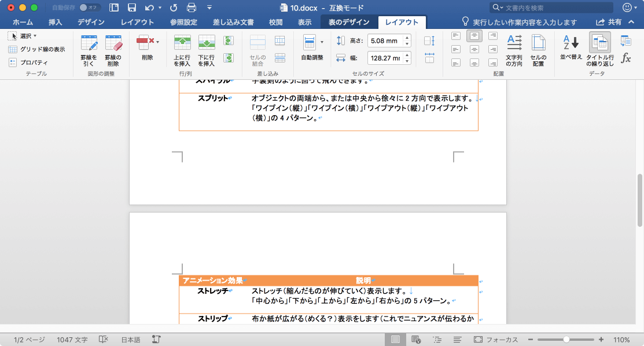Open the Home (ホーム) tab

[x=23, y=22]
